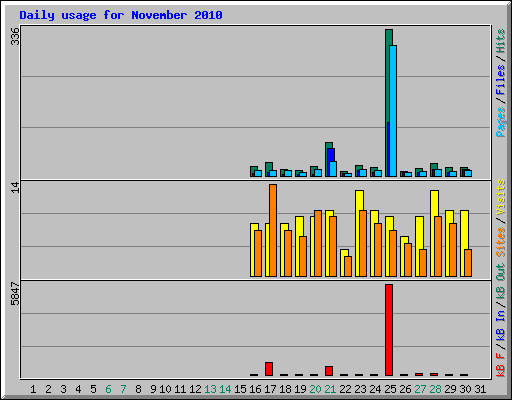Click day label "17" on the x-axis

coord(270,389)
